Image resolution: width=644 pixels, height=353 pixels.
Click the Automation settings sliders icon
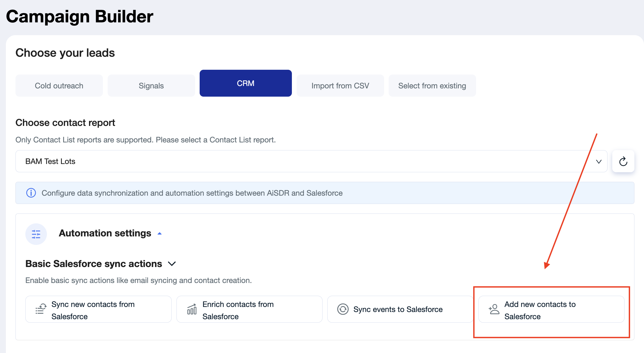[x=36, y=234]
